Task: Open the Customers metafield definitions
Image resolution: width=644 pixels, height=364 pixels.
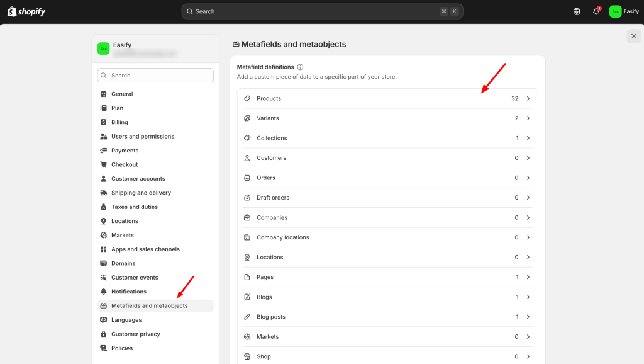Action: tap(386, 158)
